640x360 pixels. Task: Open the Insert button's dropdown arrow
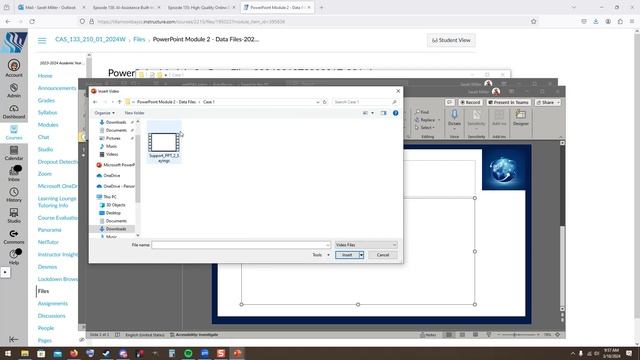[x=361, y=255]
